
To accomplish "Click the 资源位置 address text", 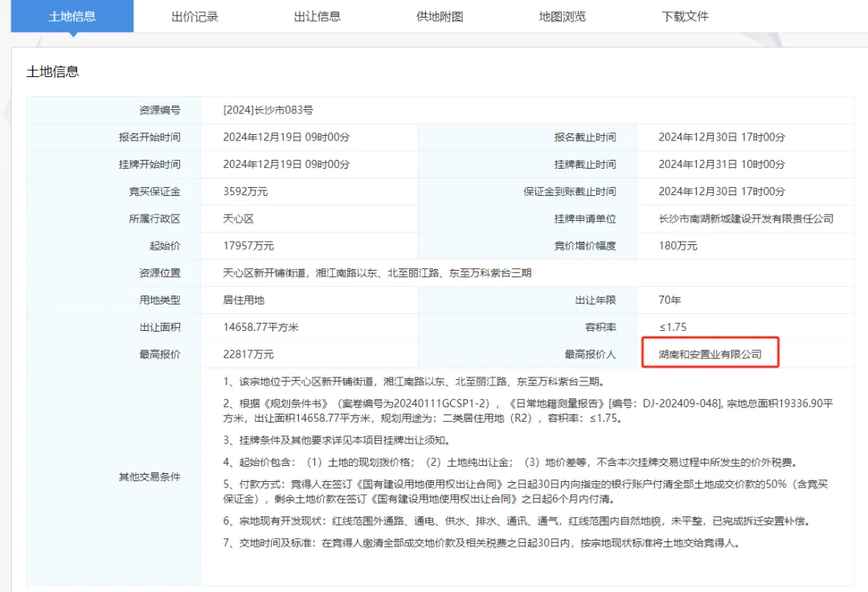I will coord(377,273).
